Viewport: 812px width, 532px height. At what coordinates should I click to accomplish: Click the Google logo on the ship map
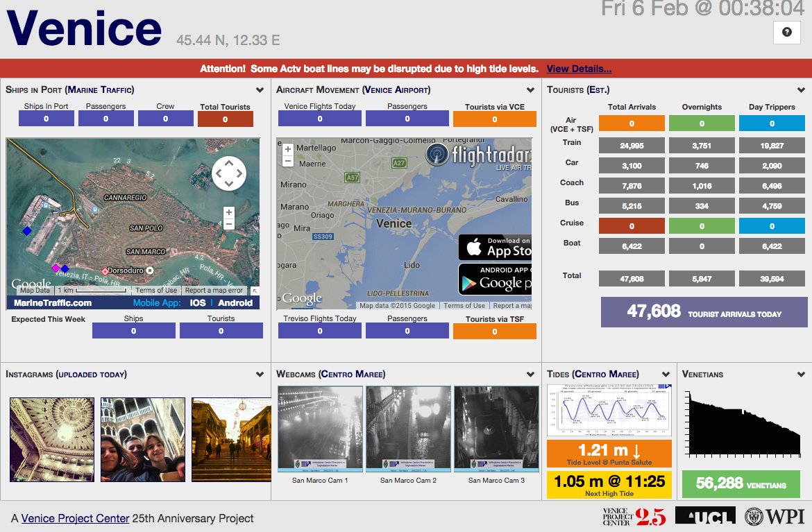pyautogui.click(x=32, y=284)
